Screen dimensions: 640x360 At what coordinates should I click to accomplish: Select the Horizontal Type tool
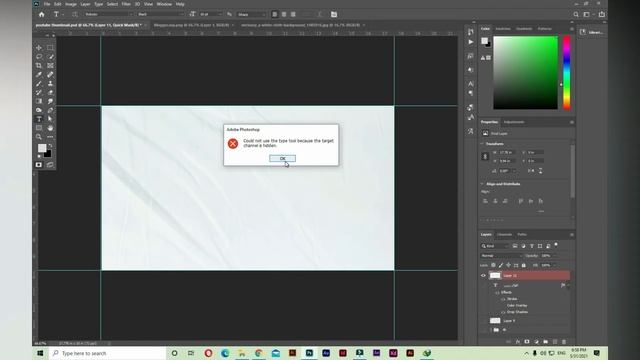coord(39,119)
